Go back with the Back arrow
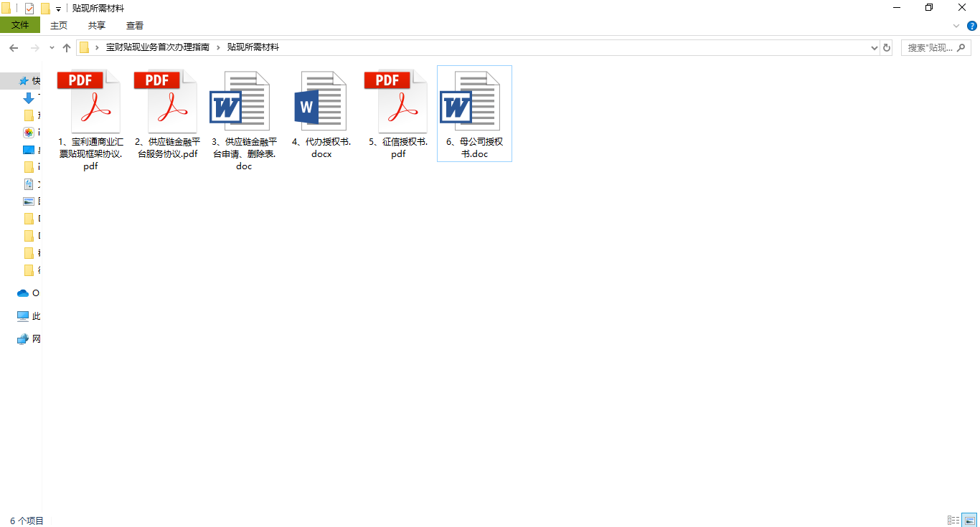This screenshot has height=527, width=980. pyautogui.click(x=13, y=47)
